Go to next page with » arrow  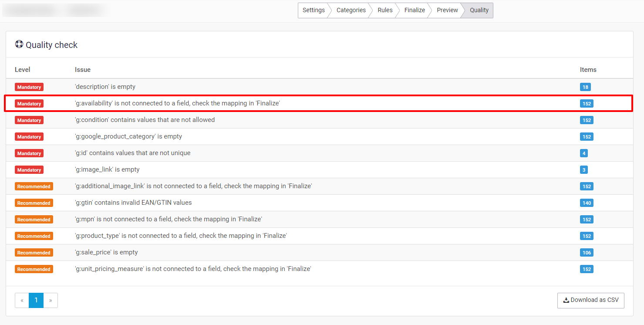point(51,300)
